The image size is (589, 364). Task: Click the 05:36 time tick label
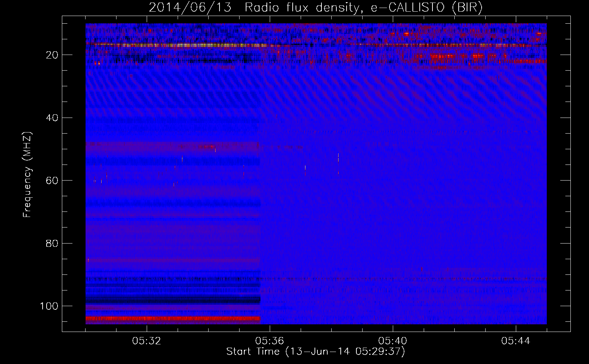270,341
